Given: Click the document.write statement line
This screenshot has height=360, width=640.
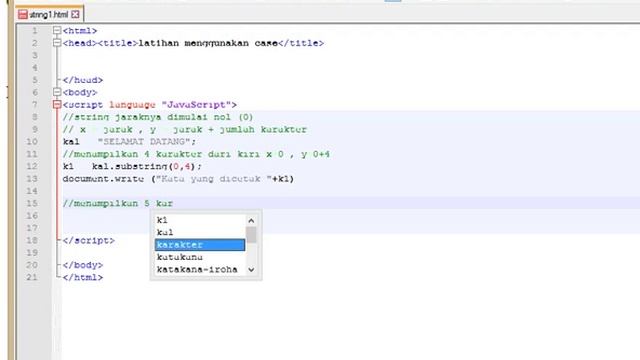Looking at the screenshot, I should 178,179.
